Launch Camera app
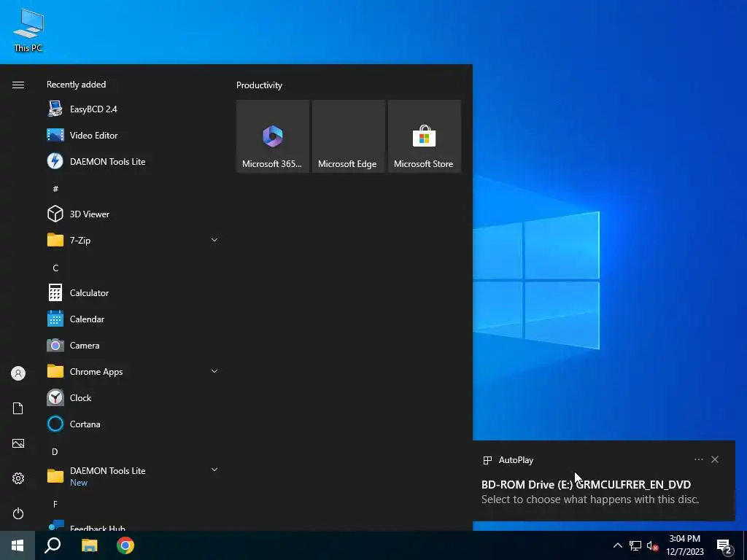The height and width of the screenshot is (560, 747). [x=133, y=345]
